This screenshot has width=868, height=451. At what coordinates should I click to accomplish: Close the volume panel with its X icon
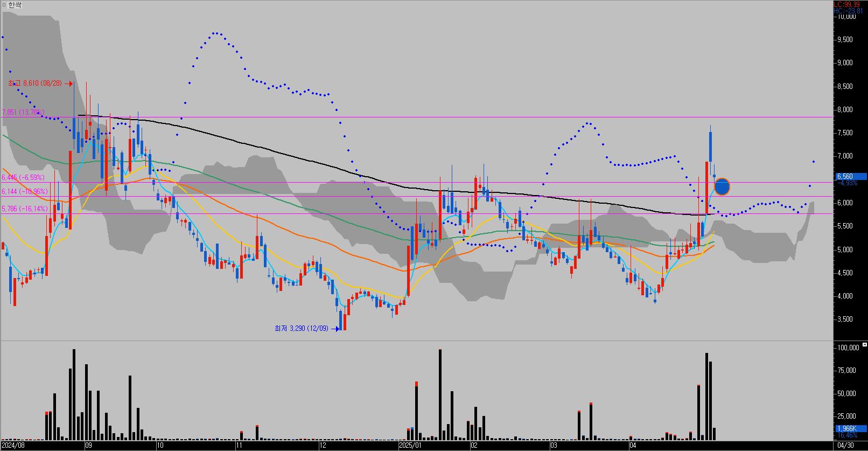click(x=864, y=344)
